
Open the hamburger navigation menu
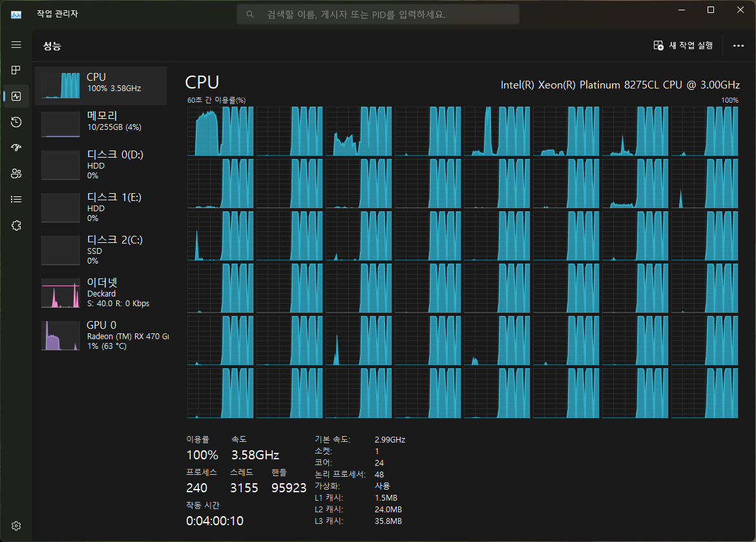16,45
